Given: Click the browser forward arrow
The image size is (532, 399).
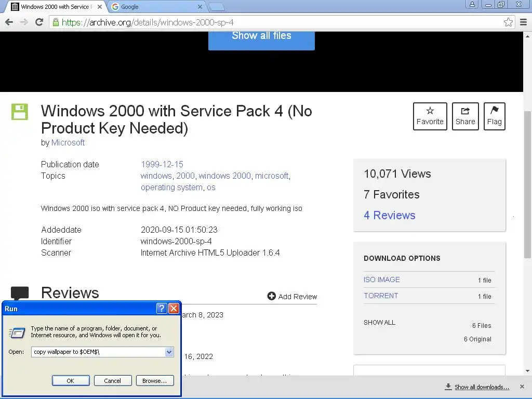Looking at the screenshot, I should pyautogui.click(x=24, y=22).
